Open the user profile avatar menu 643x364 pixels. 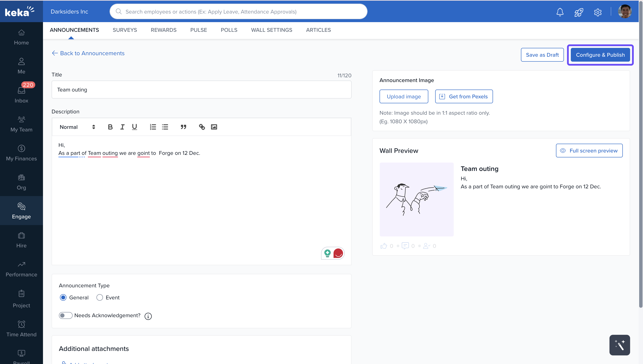coord(625,12)
